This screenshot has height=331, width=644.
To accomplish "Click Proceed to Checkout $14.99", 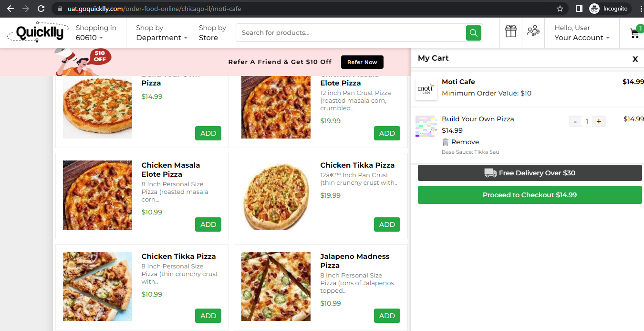I will (x=530, y=195).
